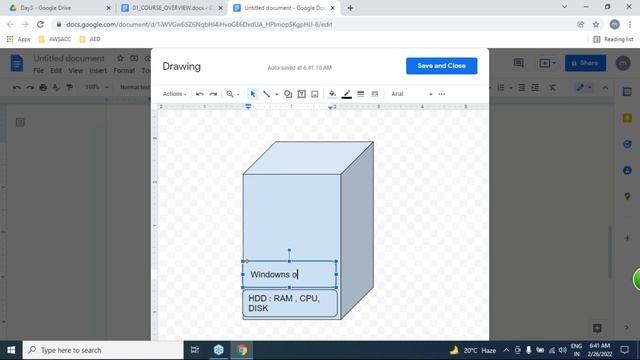Open the Reading list

tap(613, 39)
